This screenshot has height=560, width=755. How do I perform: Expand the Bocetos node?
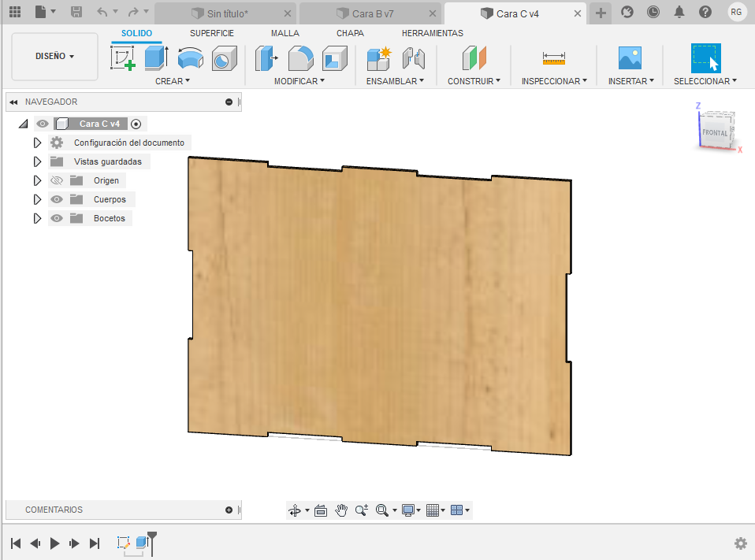click(x=38, y=218)
